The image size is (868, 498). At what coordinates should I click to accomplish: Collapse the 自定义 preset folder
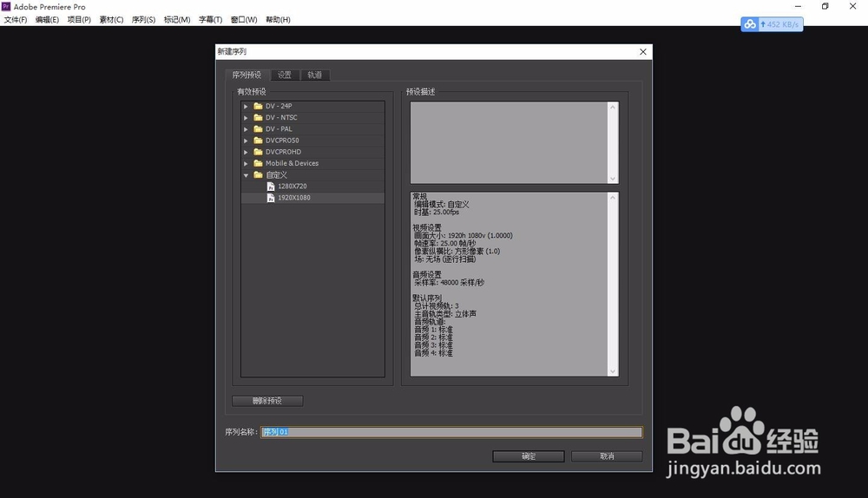[246, 175]
